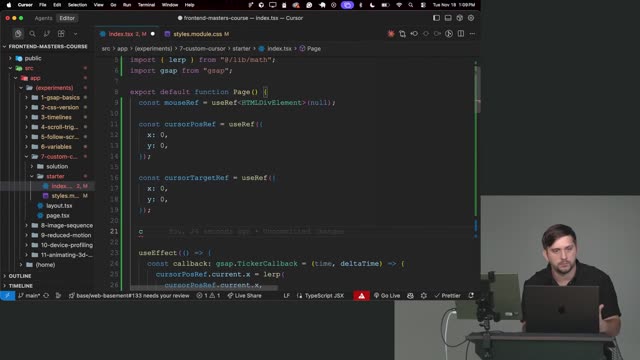
Task: Open the pull request needs your review item
Action: [x=129, y=296]
